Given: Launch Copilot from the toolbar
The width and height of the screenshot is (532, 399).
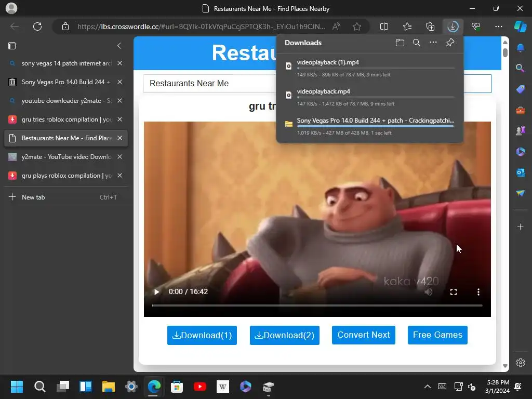Looking at the screenshot, I should pyautogui.click(x=520, y=26).
